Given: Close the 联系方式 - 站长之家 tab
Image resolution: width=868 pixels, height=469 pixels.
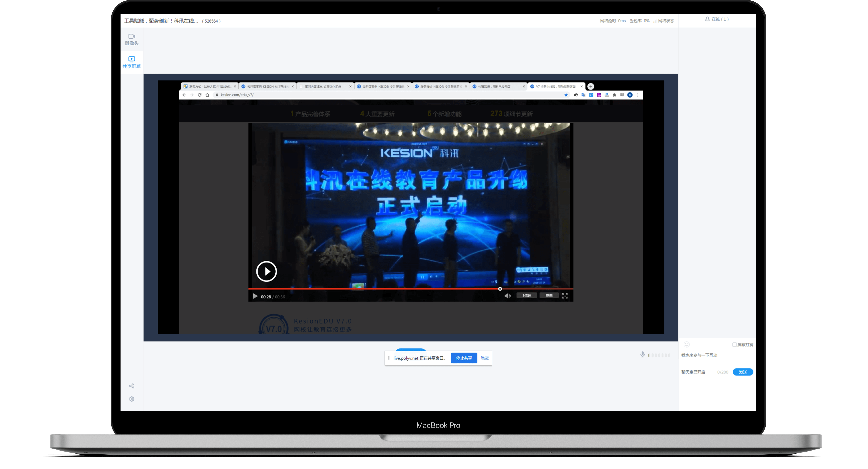Looking at the screenshot, I should click(235, 87).
